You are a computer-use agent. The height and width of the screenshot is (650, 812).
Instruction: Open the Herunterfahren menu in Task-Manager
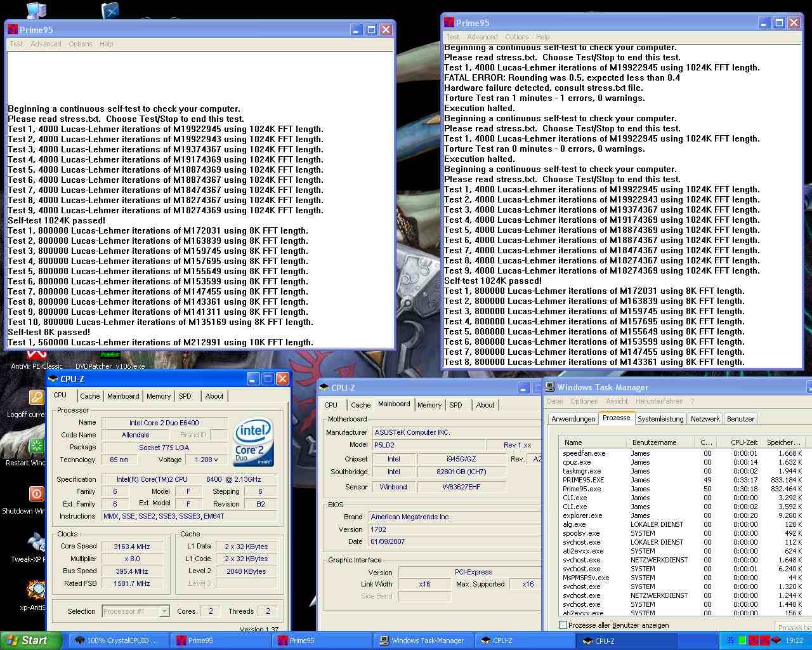(660, 401)
